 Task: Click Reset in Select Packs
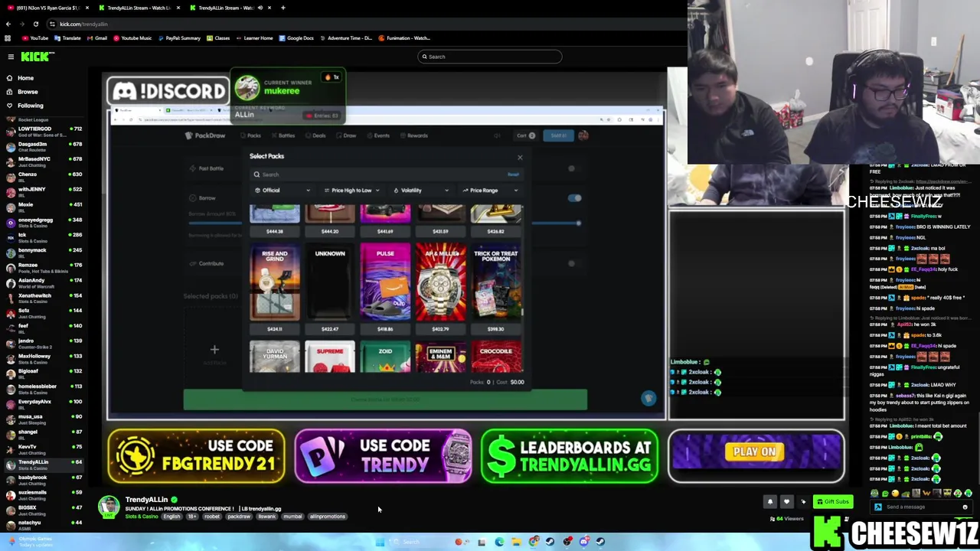coord(513,174)
